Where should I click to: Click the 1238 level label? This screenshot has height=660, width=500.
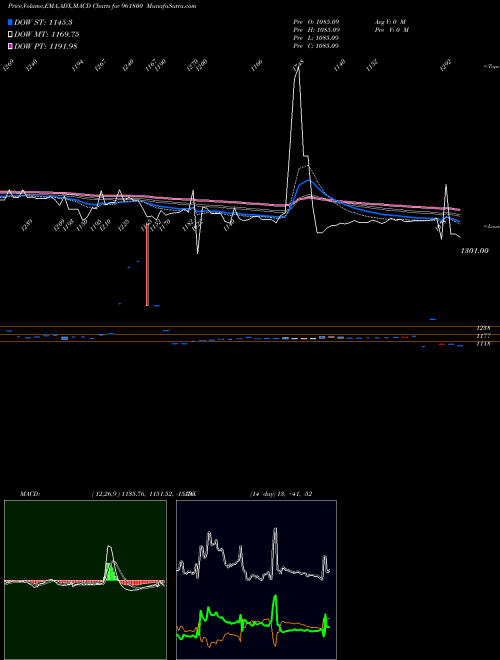(x=483, y=327)
